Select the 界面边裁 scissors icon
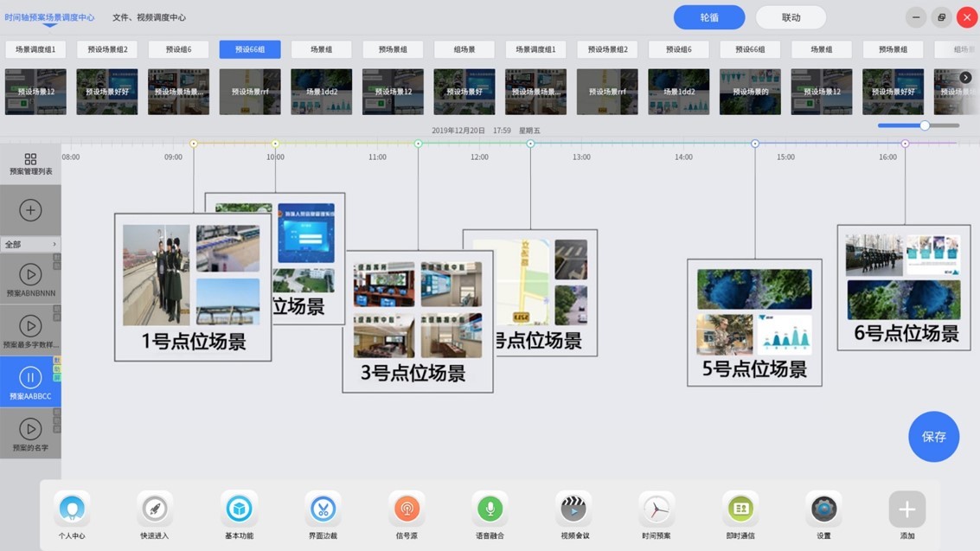This screenshot has width=980, height=551. [x=323, y=508]
